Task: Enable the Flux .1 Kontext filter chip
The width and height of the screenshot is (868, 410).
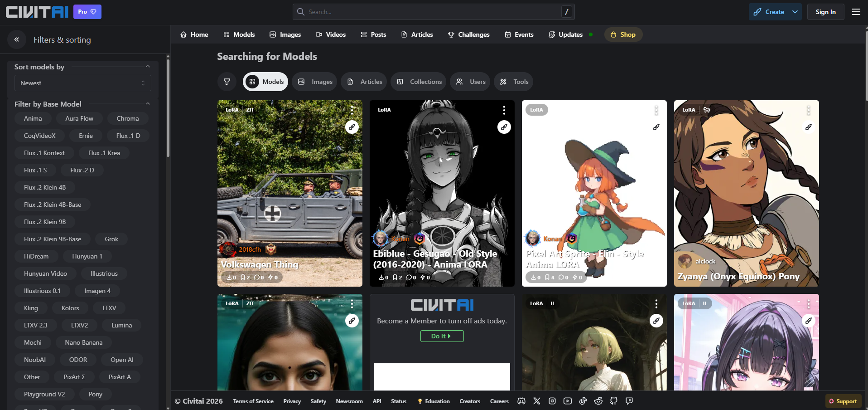Action: pyautogui.click(x=44, y=153)
